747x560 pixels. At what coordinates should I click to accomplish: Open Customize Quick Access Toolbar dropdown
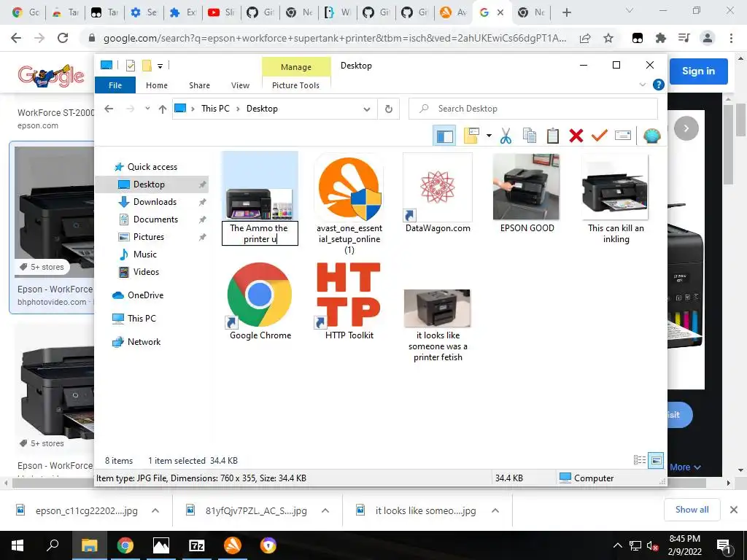point(160,66)
